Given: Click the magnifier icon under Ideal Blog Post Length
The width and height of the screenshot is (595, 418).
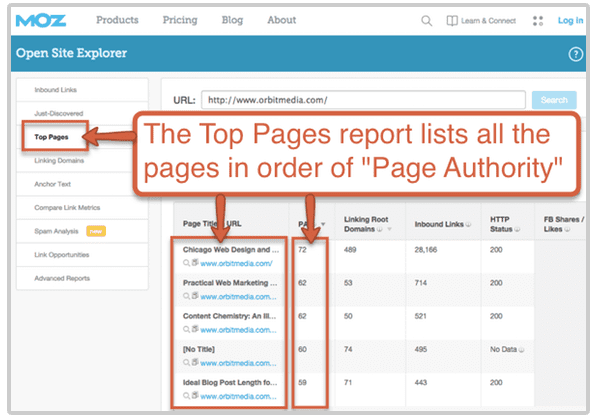Looking at the screenshot, I should [186, 396].
